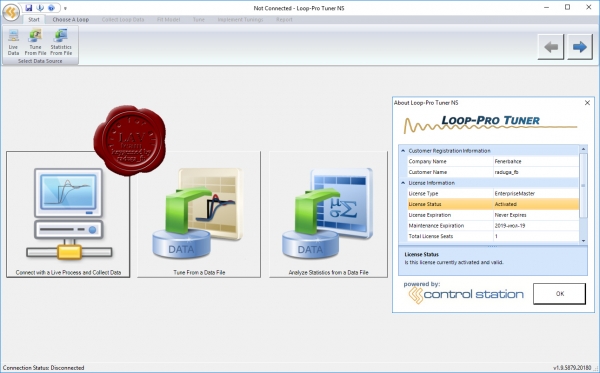
Task: Select the highlighted License Status row
Action: pos(493,204)
